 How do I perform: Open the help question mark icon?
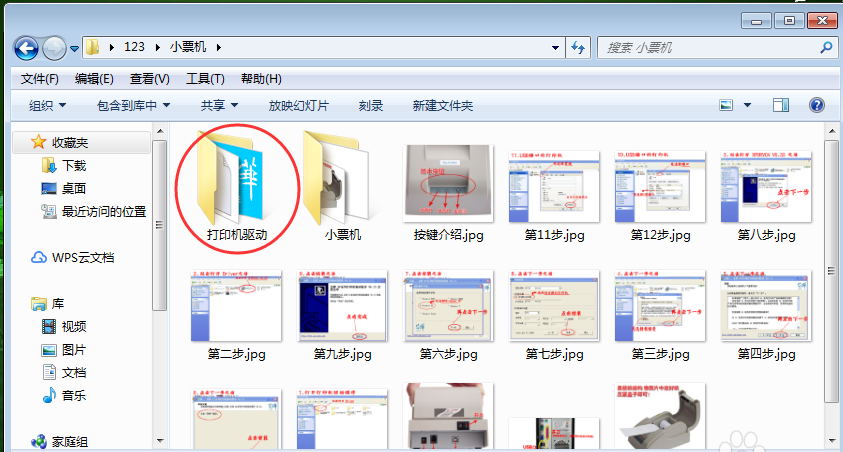tap(816, 105)
